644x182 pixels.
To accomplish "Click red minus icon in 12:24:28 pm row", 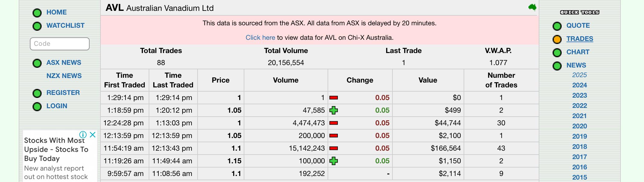I will point(334,123).
